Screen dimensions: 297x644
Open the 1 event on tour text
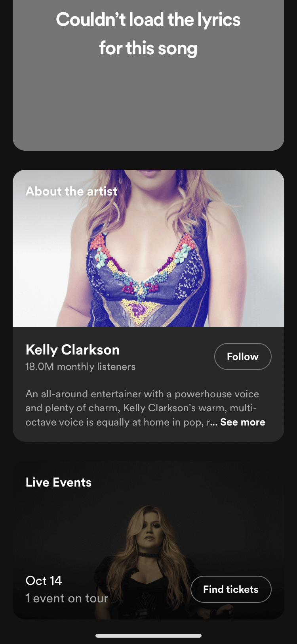(x=67, y=598)
